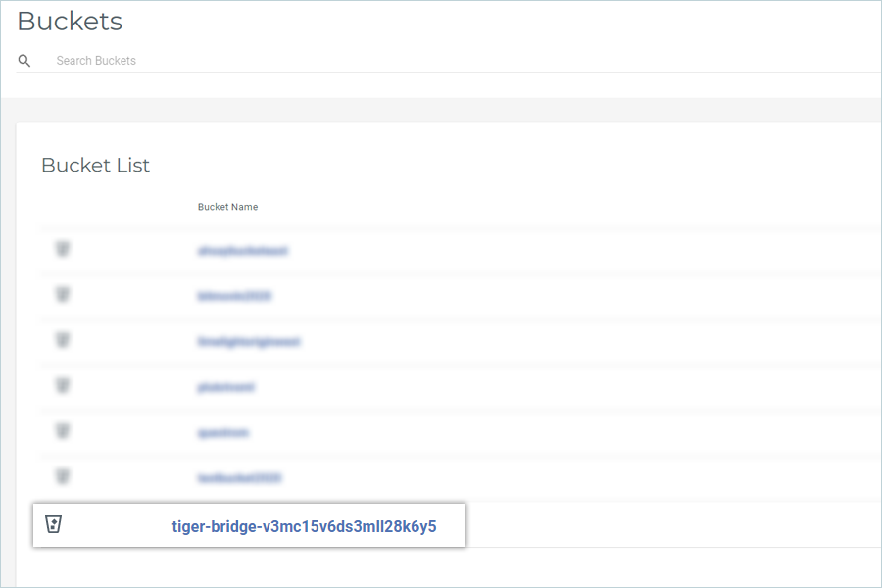Open the third blurred bucket name link

pyautogui.click(x=248, y=342)
